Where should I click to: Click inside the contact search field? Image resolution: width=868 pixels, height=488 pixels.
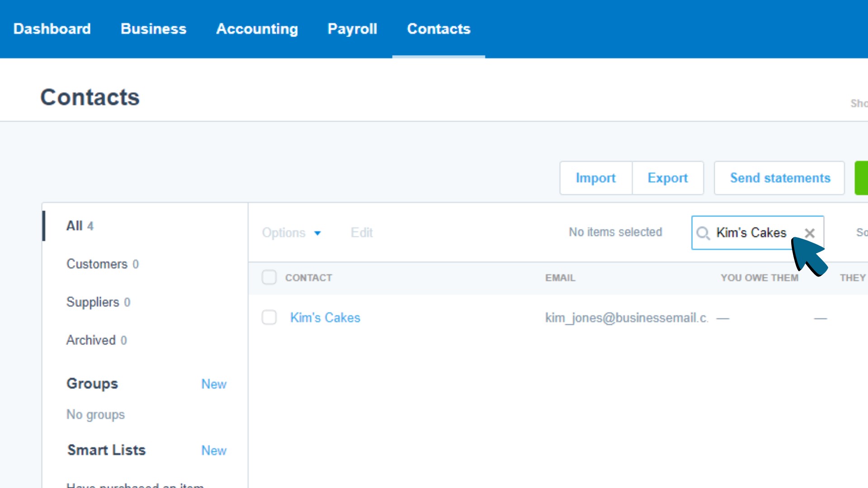point(750,233)
